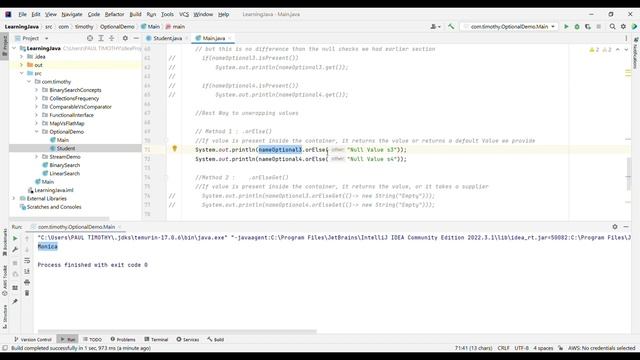This screenshot has height=360, width=640.
Task: Click the Run console horizontal scrollbar
Action: (x=177, y=331)
